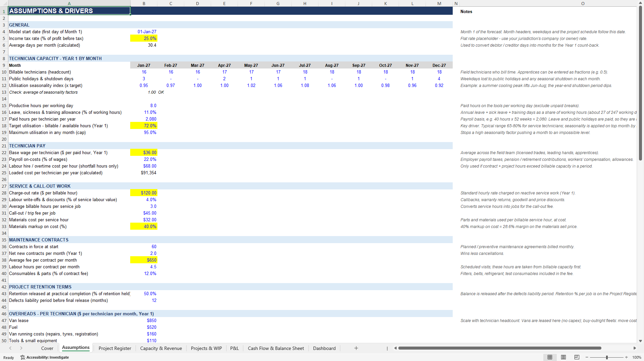Select the Materials markup 40.0% cell
The height and width of the screenshot is (361, 644).
(x=144, y=226)
